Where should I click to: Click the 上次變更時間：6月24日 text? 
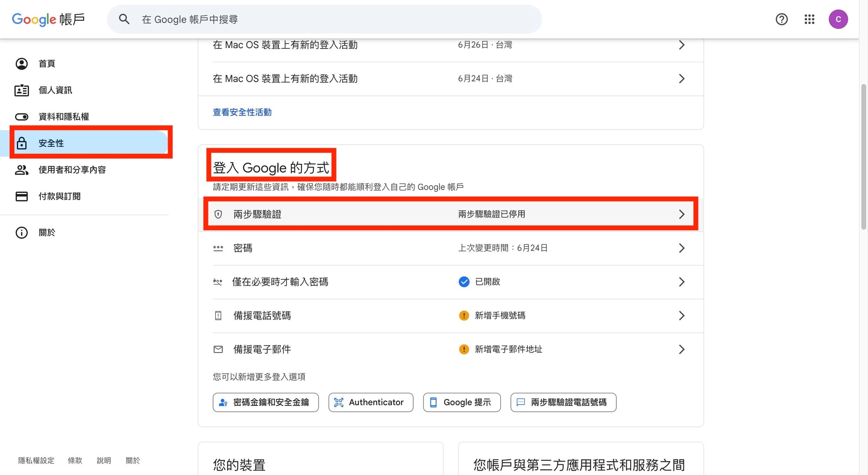pos(503,248)
